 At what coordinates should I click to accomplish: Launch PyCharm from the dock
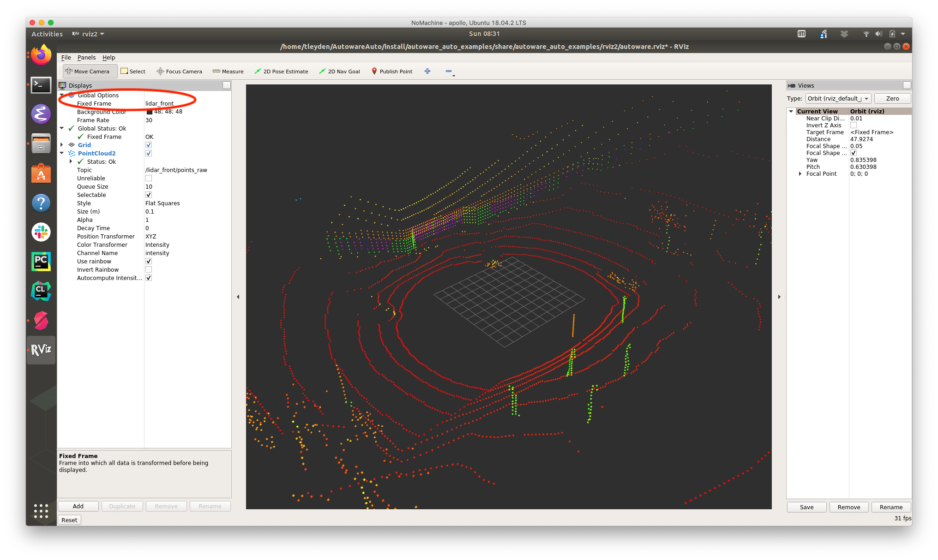click(41, 262)
